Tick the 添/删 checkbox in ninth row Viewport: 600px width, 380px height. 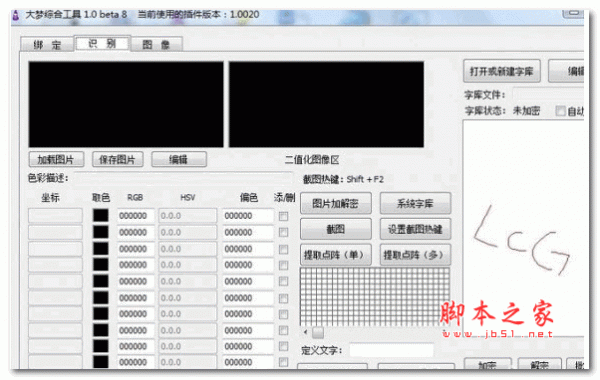point(284,346)
